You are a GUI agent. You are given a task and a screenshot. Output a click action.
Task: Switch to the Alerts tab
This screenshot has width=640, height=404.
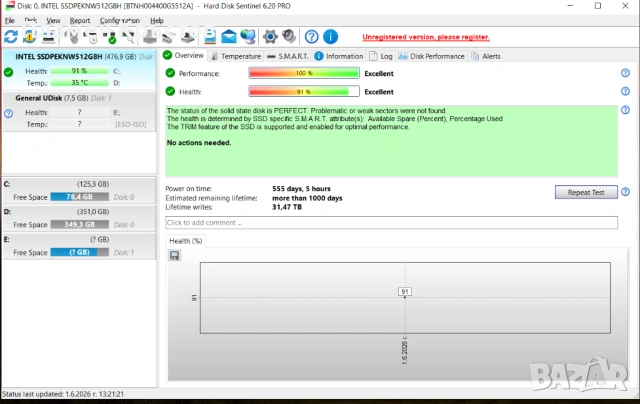(486, 56)
